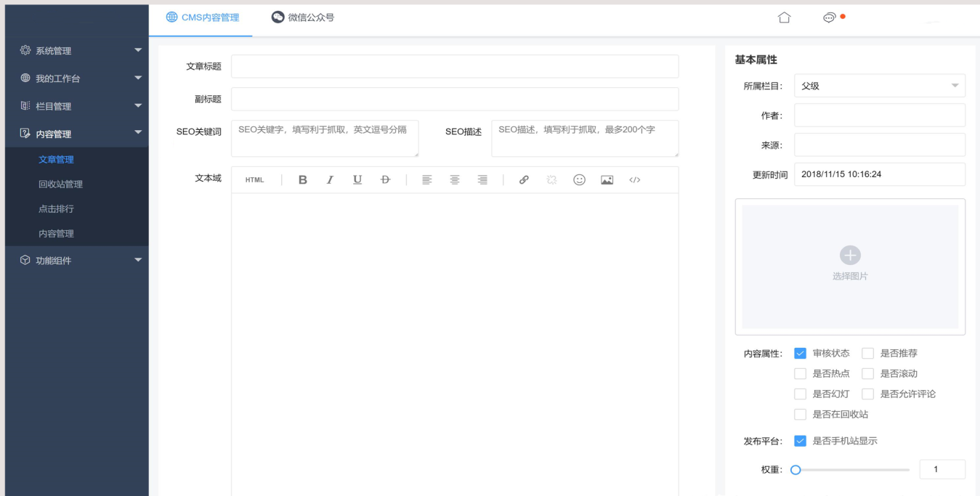Check the 是否在回收站 checkbox

point(800,414)
